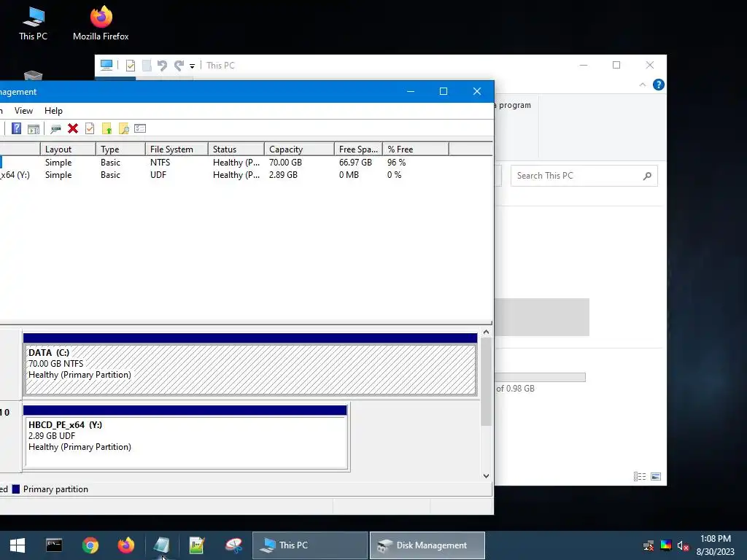Switch to This PC taskbar button

click(x=310, y=545)
